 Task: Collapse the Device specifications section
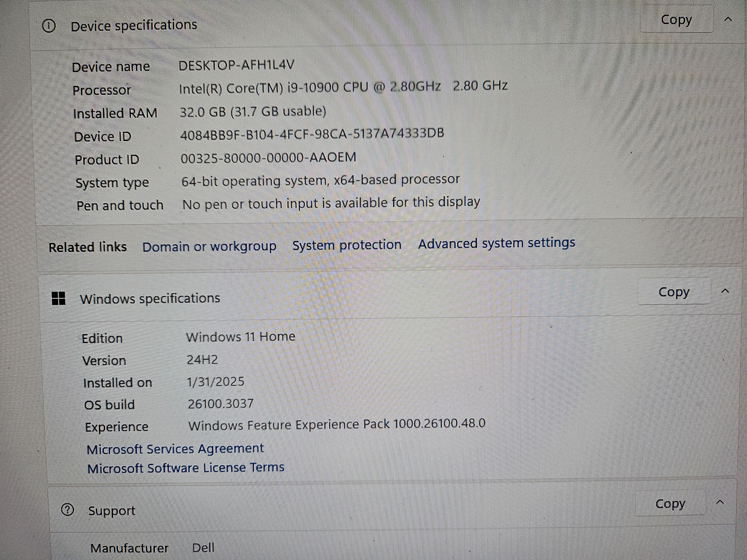click(728, 20)
